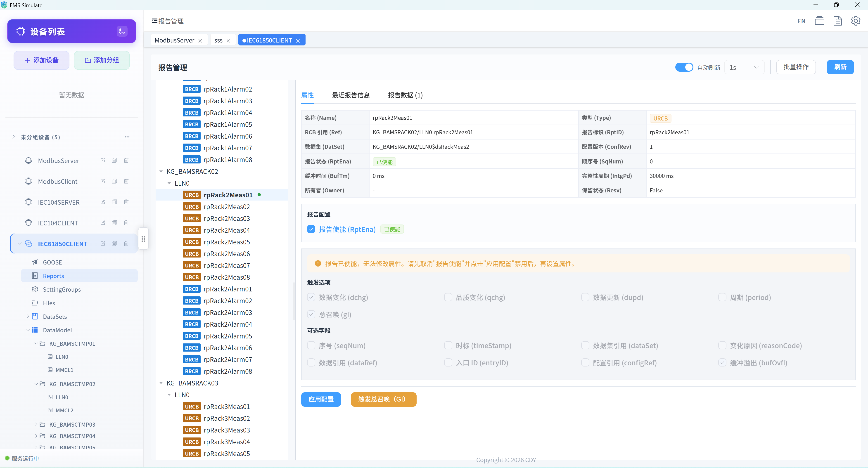
Task: Toggle 数据更新 (dupd) checkbox
Action: pyautogui.click(x=585, y=297)
